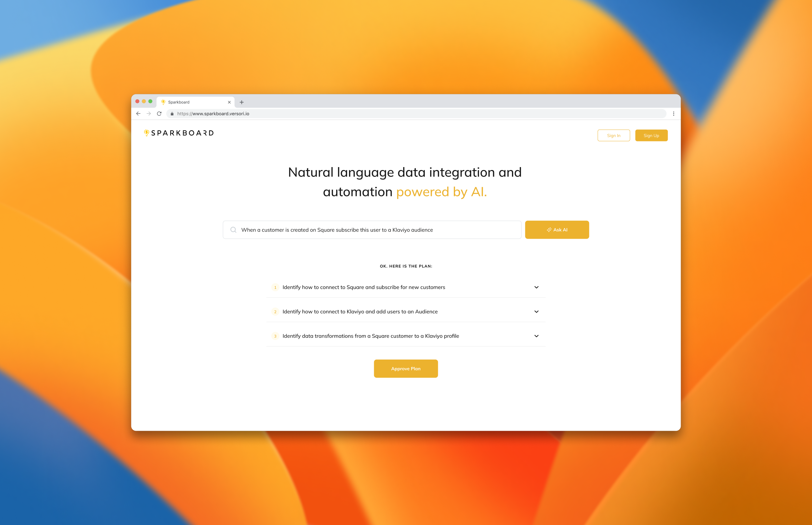
Task: Reload the page with refresh icon
Action: click(159, 113)
